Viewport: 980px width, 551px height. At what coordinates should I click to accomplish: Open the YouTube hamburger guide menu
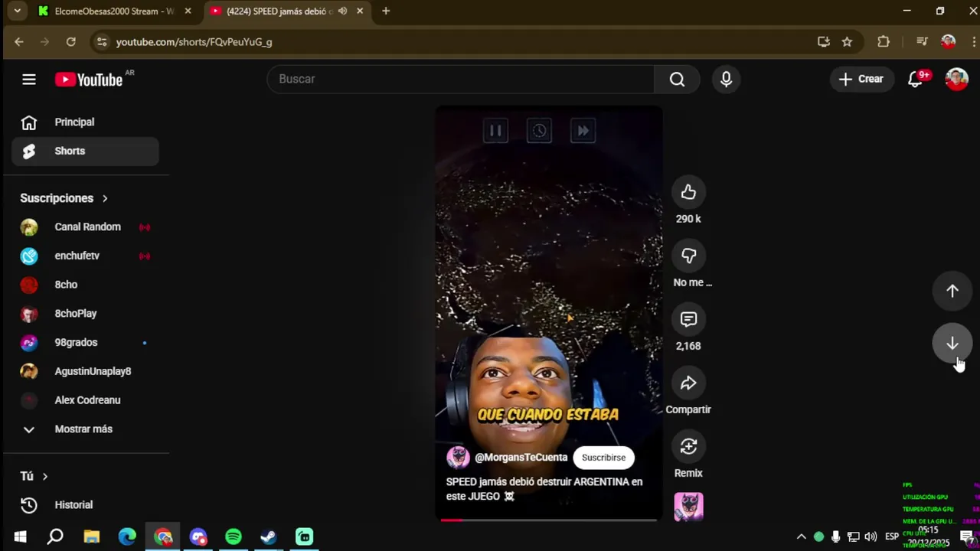click(x=29, y=80)
